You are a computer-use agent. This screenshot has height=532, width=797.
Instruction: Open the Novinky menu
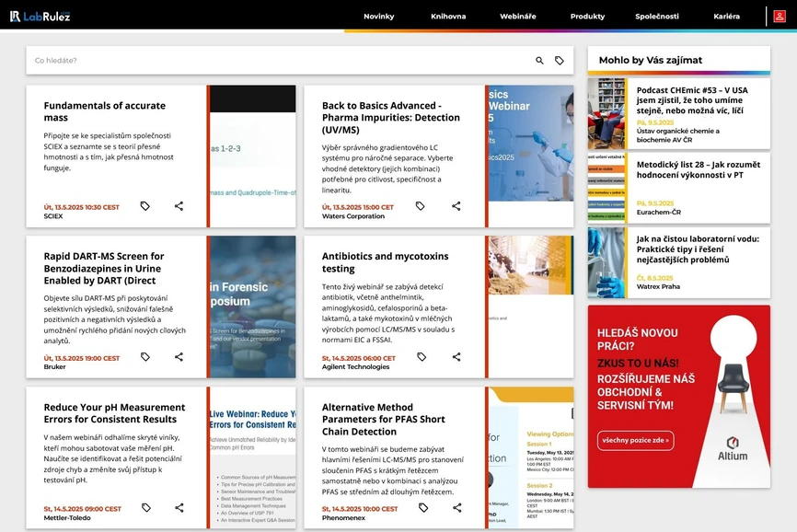coord(379,16)
